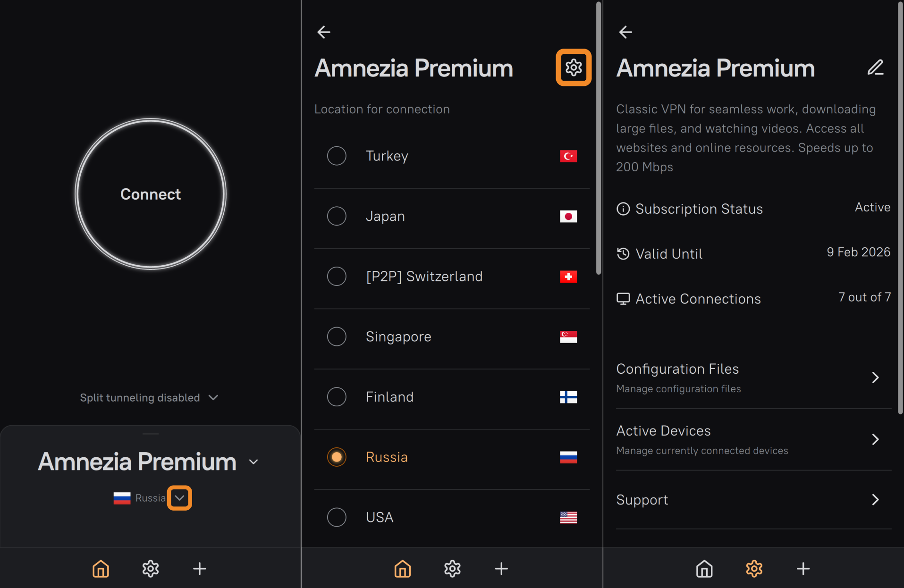Click the pencil edit icon beside Amnezia Premium

[875, 67]
